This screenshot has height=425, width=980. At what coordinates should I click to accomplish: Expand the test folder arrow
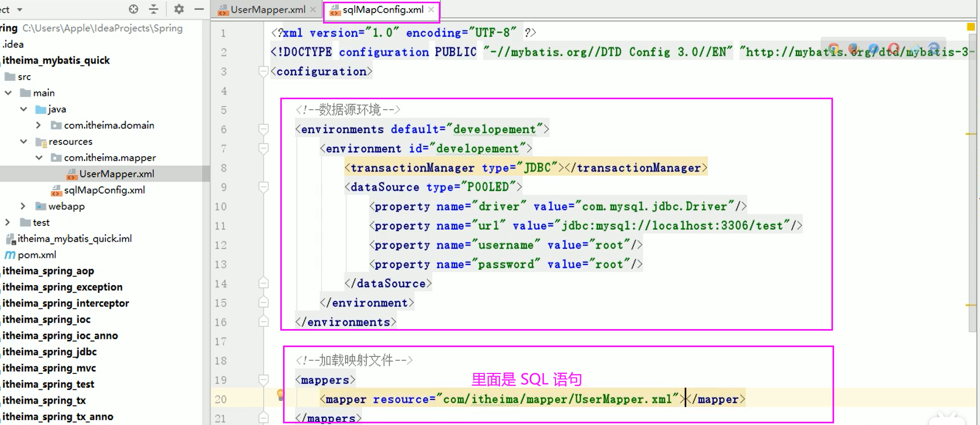8,223
